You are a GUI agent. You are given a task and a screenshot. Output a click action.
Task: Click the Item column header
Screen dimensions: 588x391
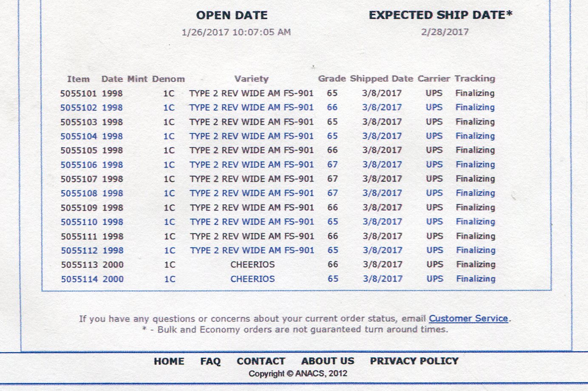coord(78,79)
